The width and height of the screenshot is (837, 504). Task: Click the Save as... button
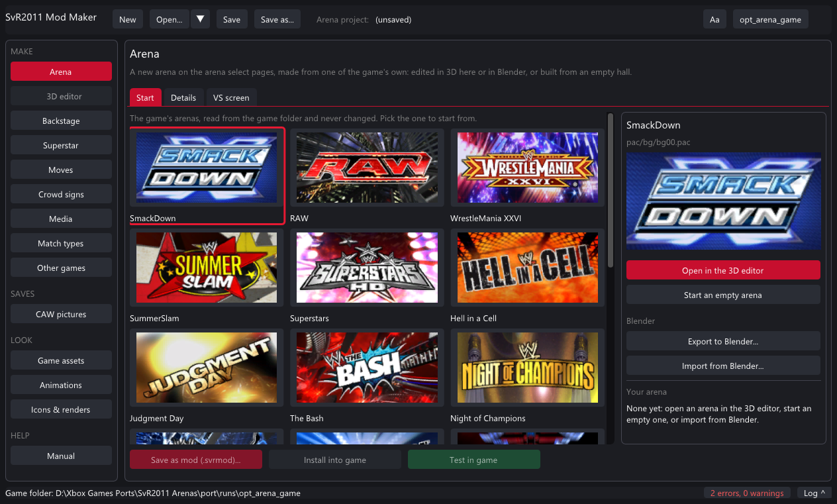click(x=277, y=19)
